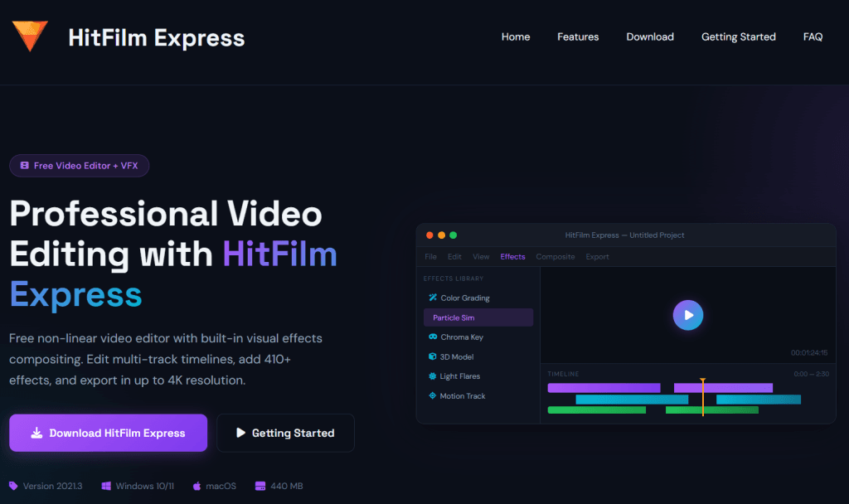Image resolution: width=849 pixels, height=504 pixels.
Task: Click the macOS text label
Action: coord(221,486)
